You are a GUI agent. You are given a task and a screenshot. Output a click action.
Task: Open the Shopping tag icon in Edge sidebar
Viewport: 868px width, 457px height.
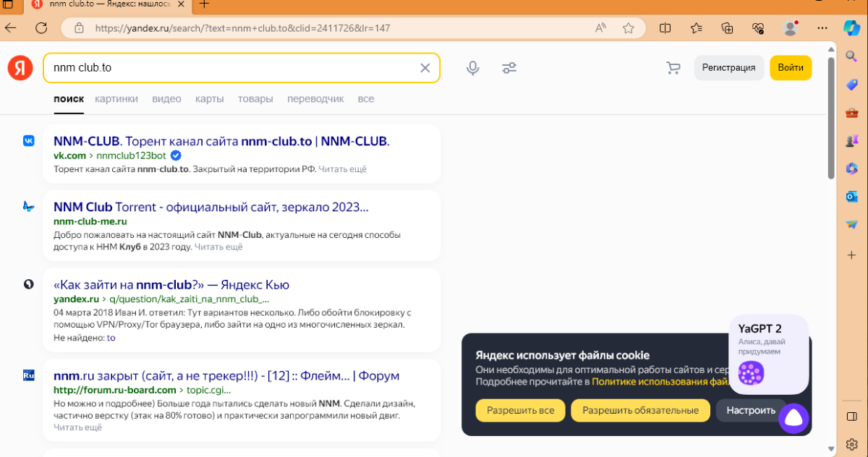point(851,85)
